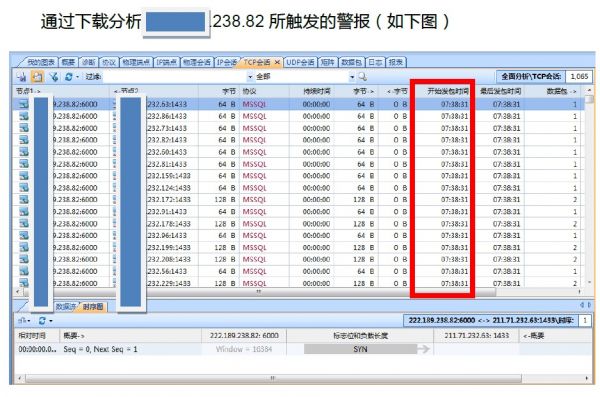Click the session icon for row 232.86:1433

pos(24,116)
